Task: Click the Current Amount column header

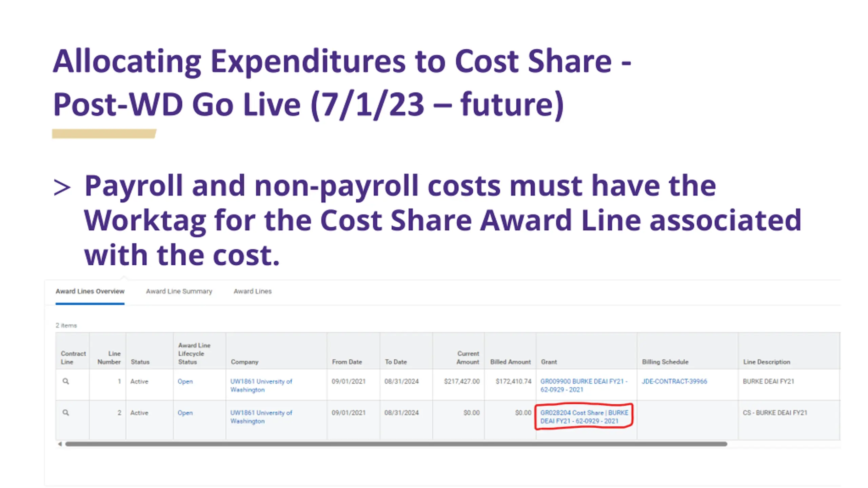Action: (468, 358)
